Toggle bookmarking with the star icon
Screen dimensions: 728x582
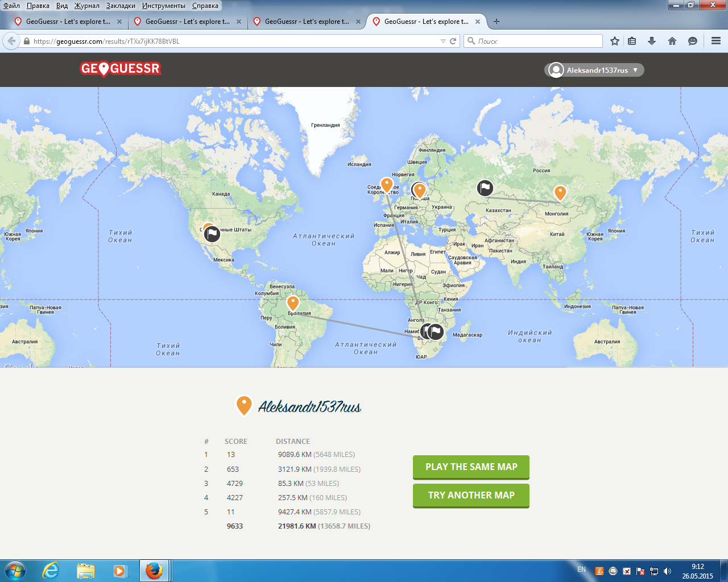614,40
